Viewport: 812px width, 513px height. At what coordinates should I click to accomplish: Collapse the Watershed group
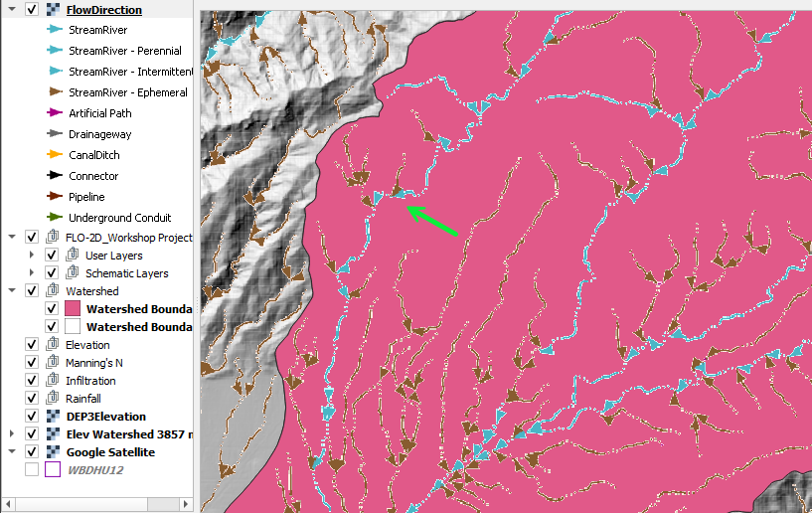pos(12,291)
